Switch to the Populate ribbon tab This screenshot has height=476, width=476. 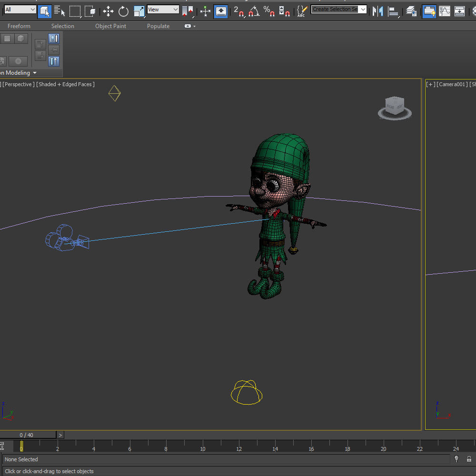158,26
